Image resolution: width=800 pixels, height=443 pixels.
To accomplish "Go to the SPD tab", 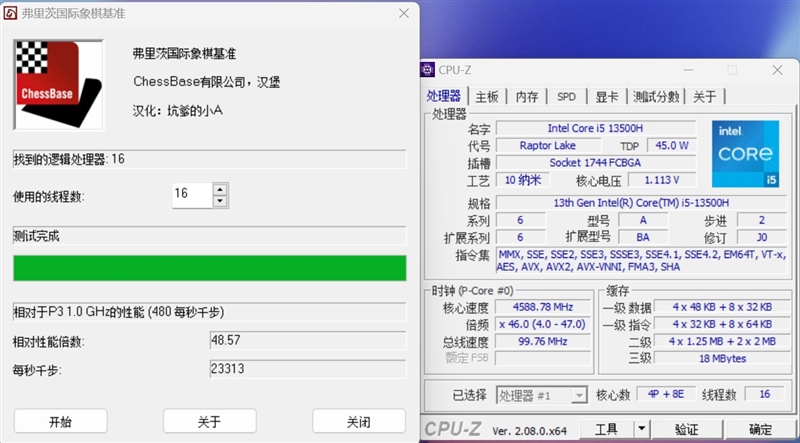I will click(x=566, y=97).
